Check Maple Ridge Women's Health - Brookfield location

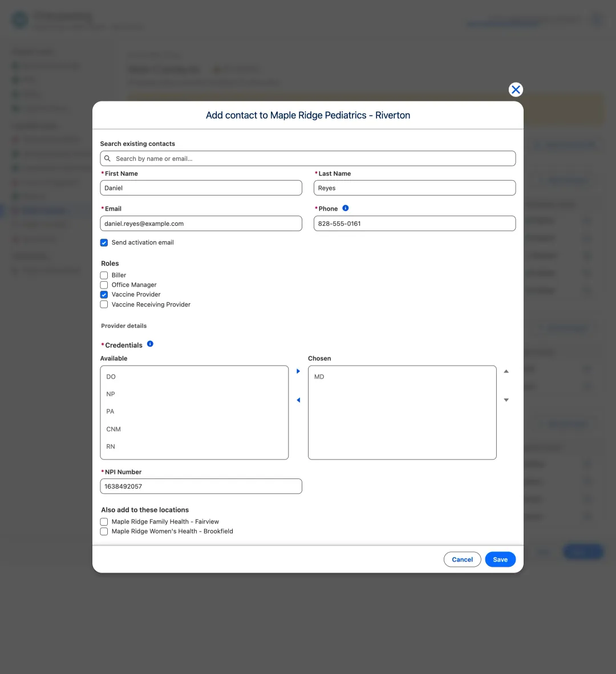coord(104,531)
